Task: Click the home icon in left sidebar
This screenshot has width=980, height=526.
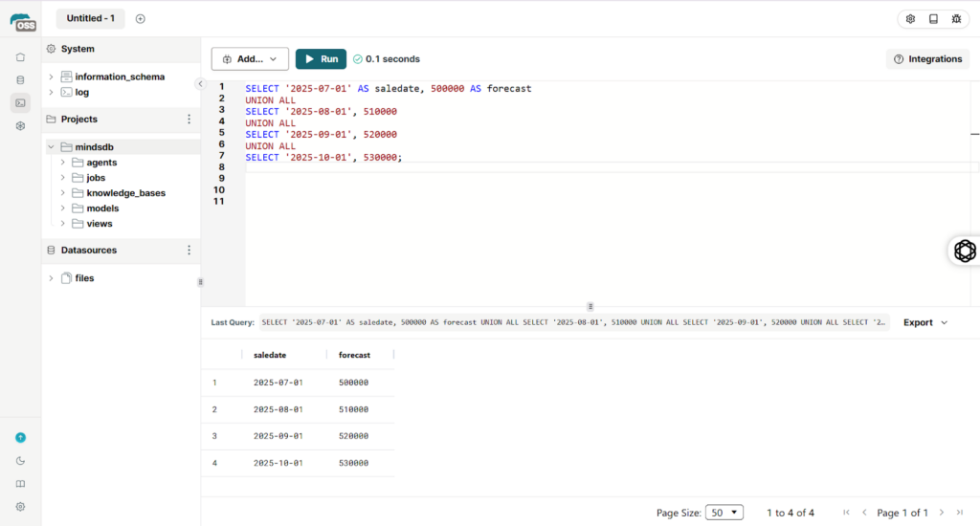Action: [20, 57]
